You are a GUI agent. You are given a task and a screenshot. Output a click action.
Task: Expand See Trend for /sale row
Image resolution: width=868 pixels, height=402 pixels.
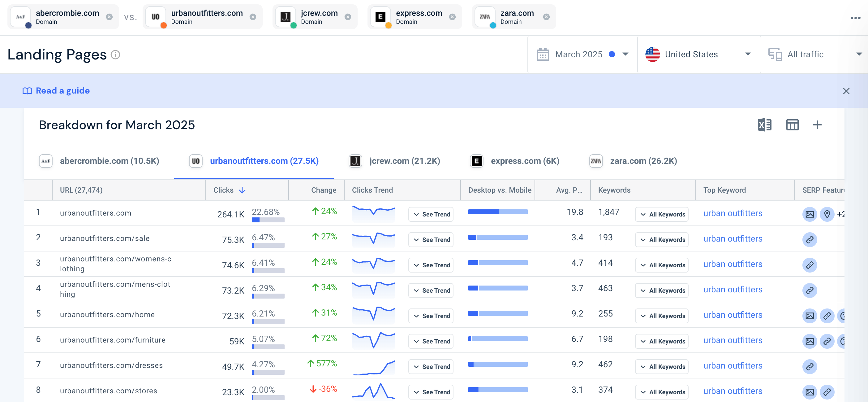point(431,240)
